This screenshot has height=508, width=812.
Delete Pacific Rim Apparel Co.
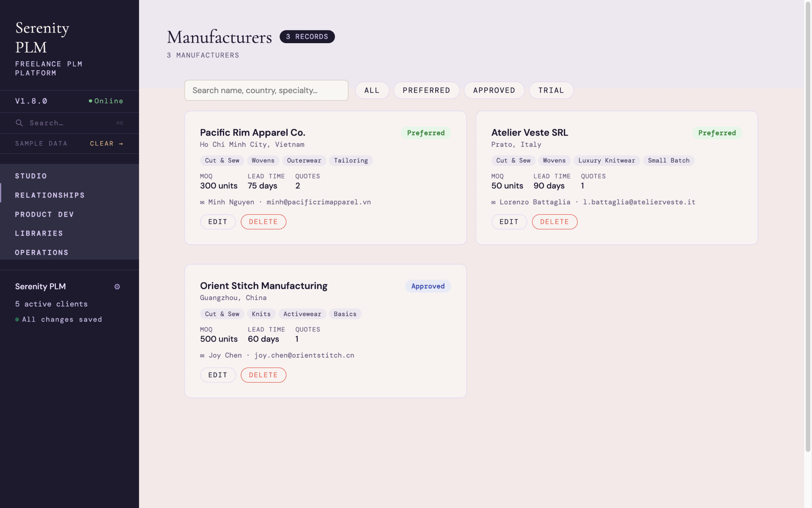coord(263,222)
